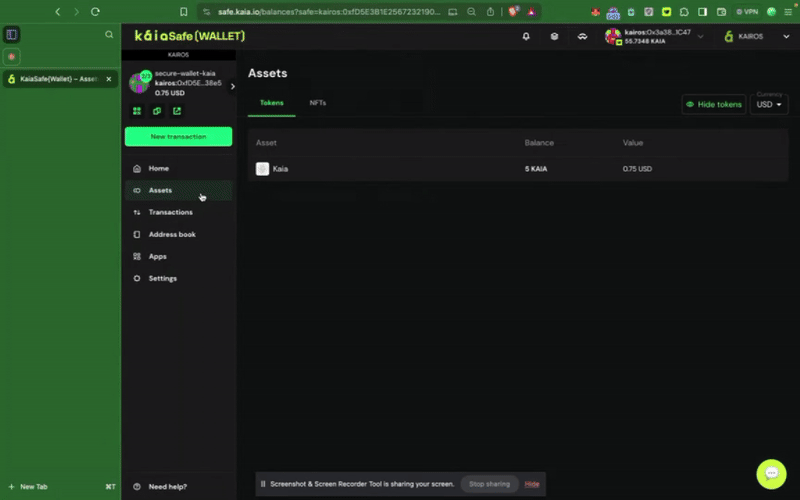Click Need help? link
Viewport: 800px width, 500px height.
point(167,487)
